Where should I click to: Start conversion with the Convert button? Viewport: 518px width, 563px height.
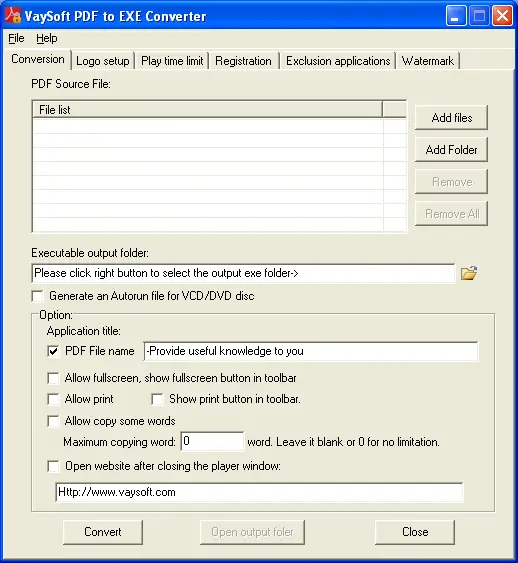coord(103,532)
